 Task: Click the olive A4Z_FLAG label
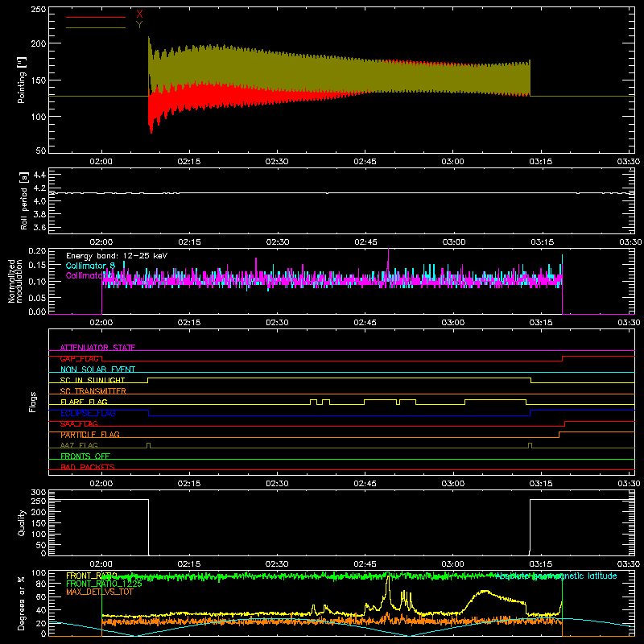(79, 445)
